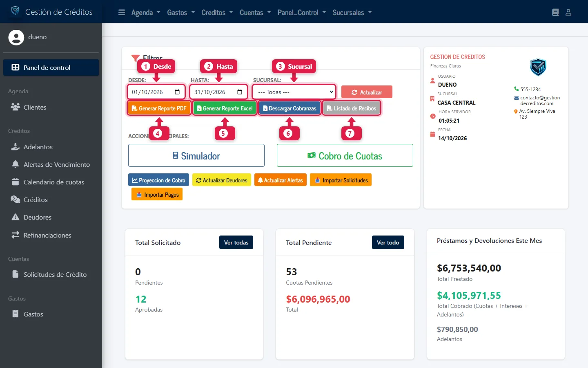Viewport: 588px width, 368px height.
Task: Click Importar Solicitudes button
Action: pyautogui.click(x=341, y=180)
